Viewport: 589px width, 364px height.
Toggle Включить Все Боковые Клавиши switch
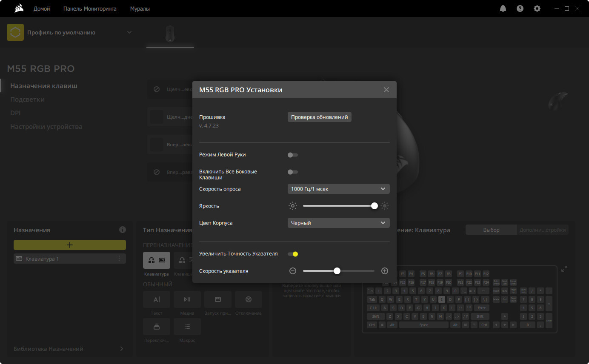[x=293, y=172]
